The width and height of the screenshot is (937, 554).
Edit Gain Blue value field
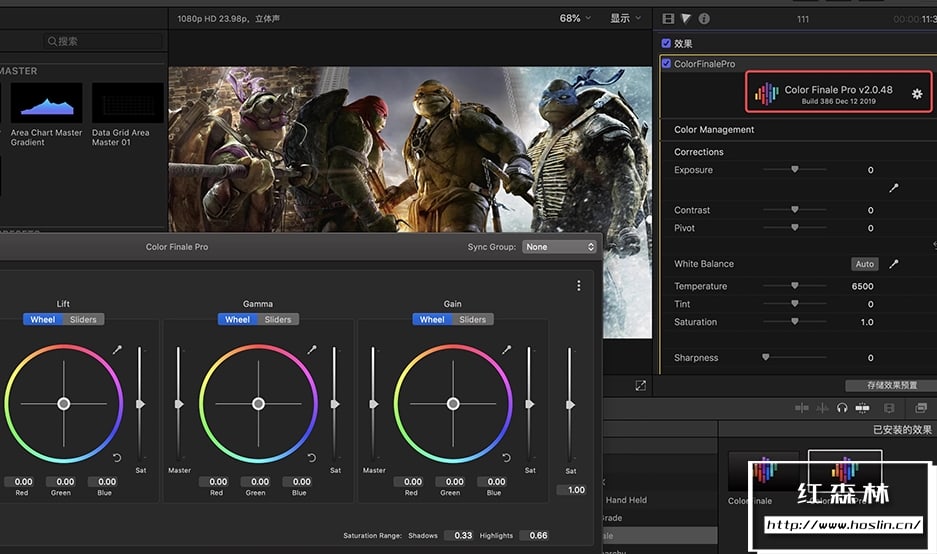(x=492, y=482)
